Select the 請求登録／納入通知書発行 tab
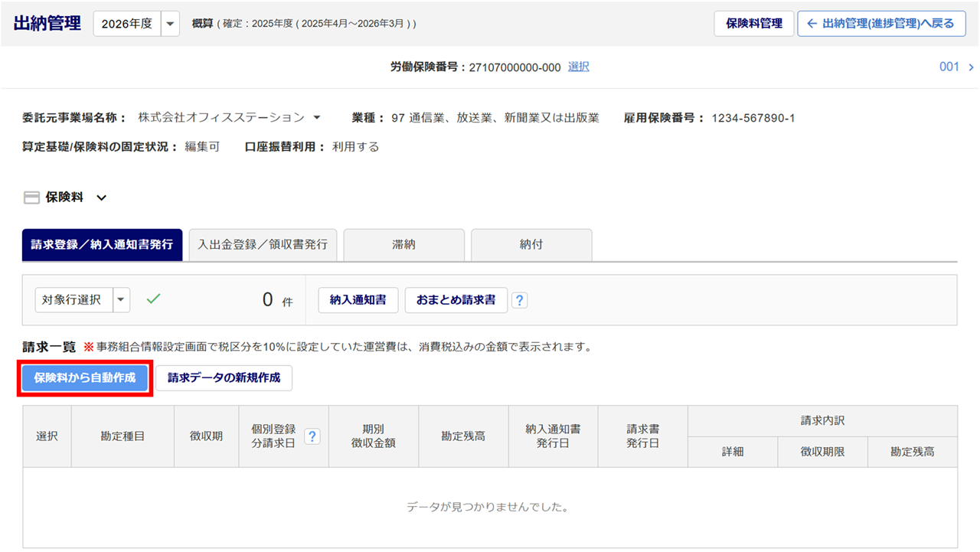Viewport: 980px width, 552px height. [x=102, y=245]
